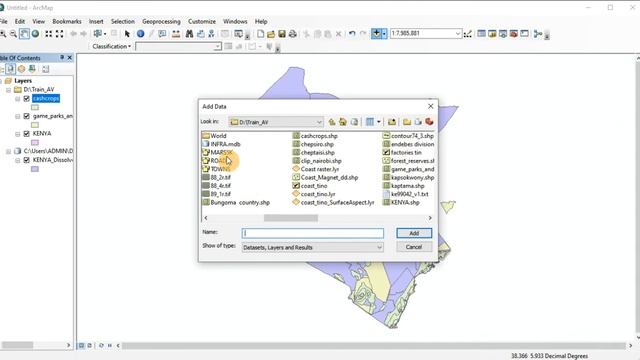Open the Geoprocessing menu
Image resolution: width=640 pixels, height=360 pixels.
[161, 21]
